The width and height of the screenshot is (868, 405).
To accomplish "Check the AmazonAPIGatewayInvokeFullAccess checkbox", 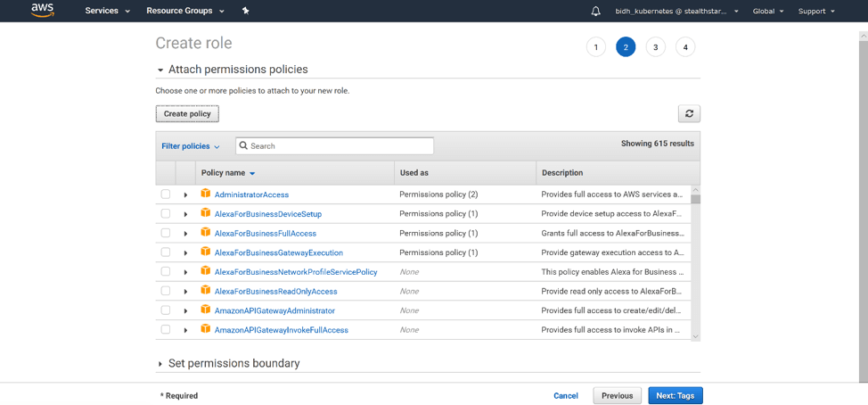I will pos(166,330).
